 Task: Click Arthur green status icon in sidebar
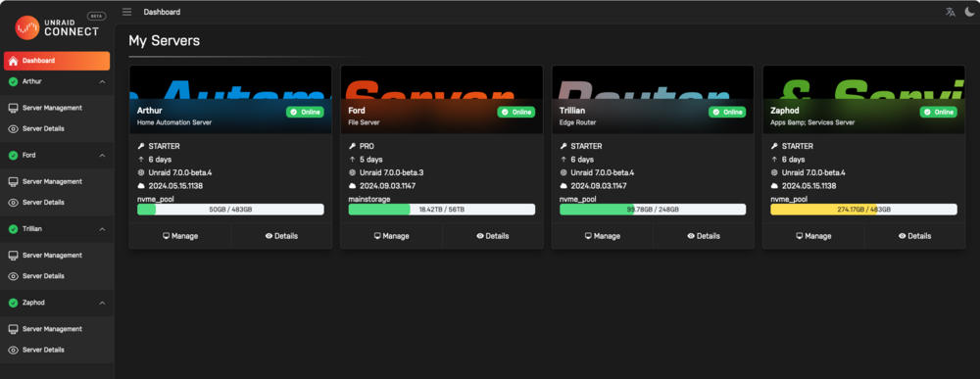13,82
